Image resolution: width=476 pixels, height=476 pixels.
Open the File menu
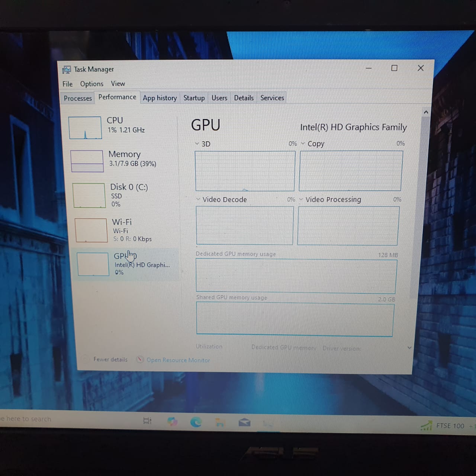pos(67,84)
